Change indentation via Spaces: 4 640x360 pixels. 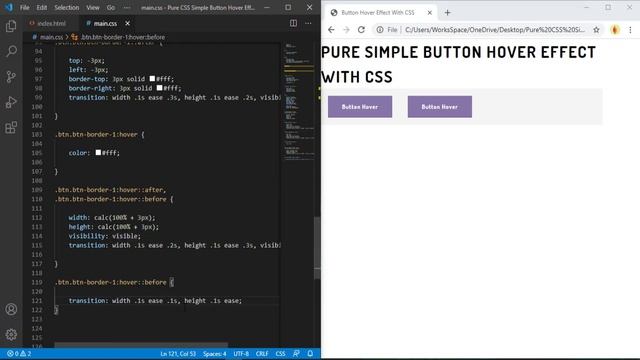[215, 353]
